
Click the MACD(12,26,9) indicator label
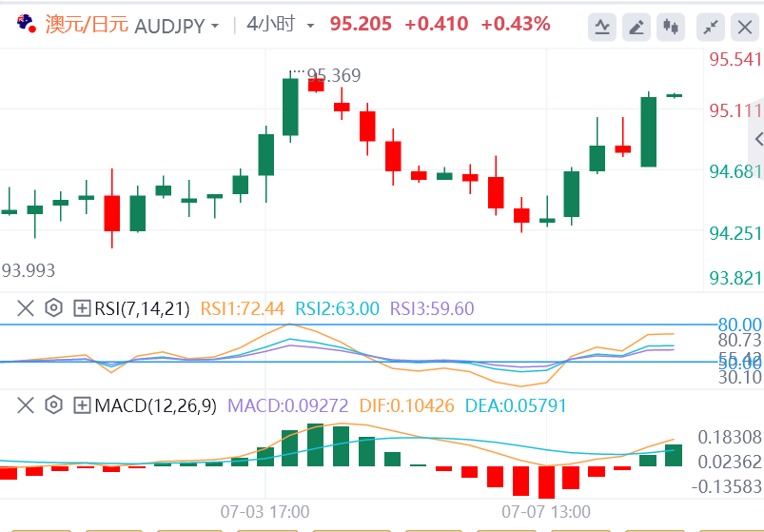(x=157, y=406)
